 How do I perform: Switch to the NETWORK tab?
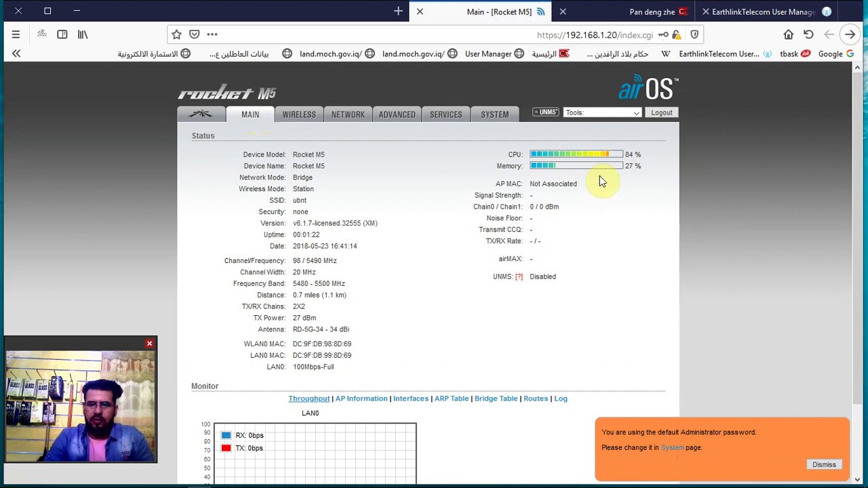[348, 115]
